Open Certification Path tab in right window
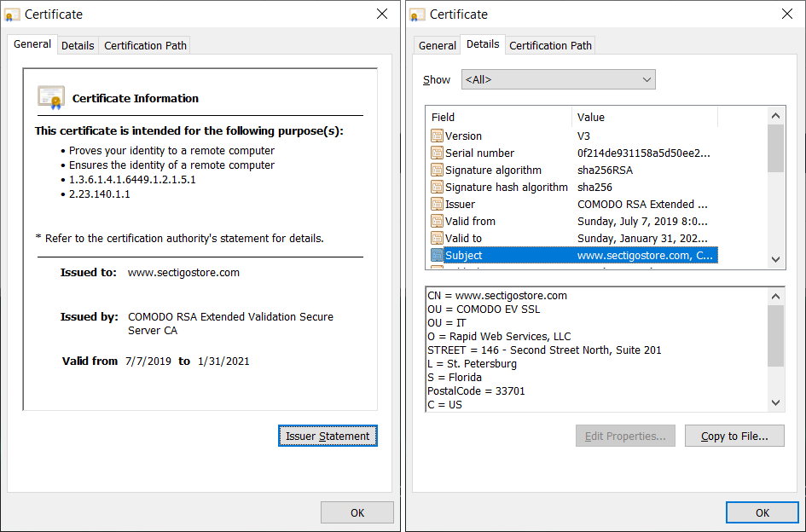 (x=550, y=45)
